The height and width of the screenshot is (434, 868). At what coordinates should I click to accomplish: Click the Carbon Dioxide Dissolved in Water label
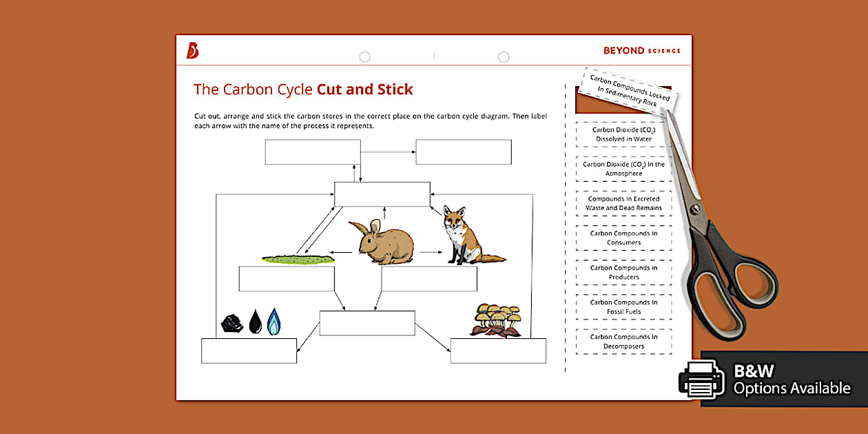623,134
